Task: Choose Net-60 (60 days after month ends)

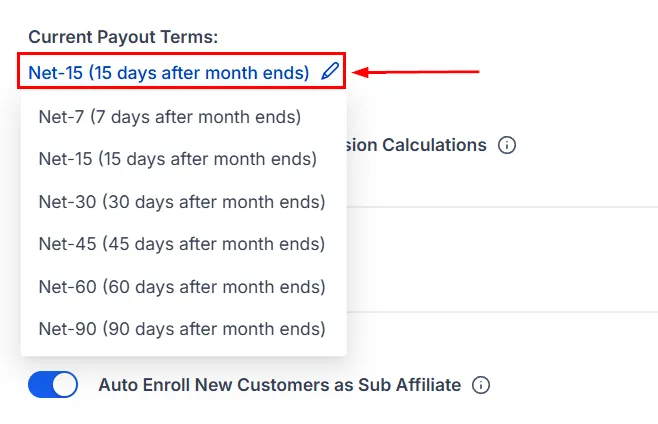Action: (x=183, y=287)
